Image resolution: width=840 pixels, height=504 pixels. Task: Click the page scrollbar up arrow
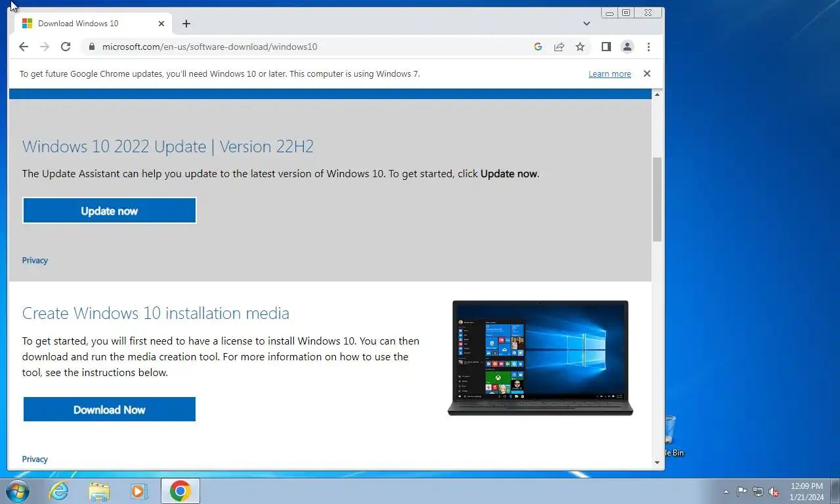[x=657, y=95]
